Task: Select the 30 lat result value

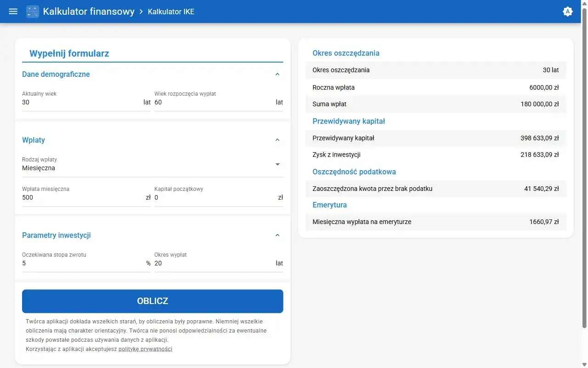Action: 551,70
